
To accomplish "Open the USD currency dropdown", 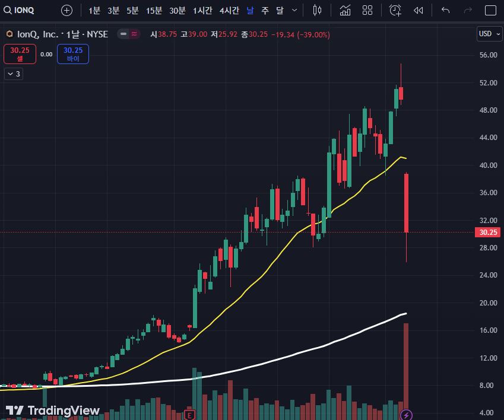I will (x=490, y=34).
